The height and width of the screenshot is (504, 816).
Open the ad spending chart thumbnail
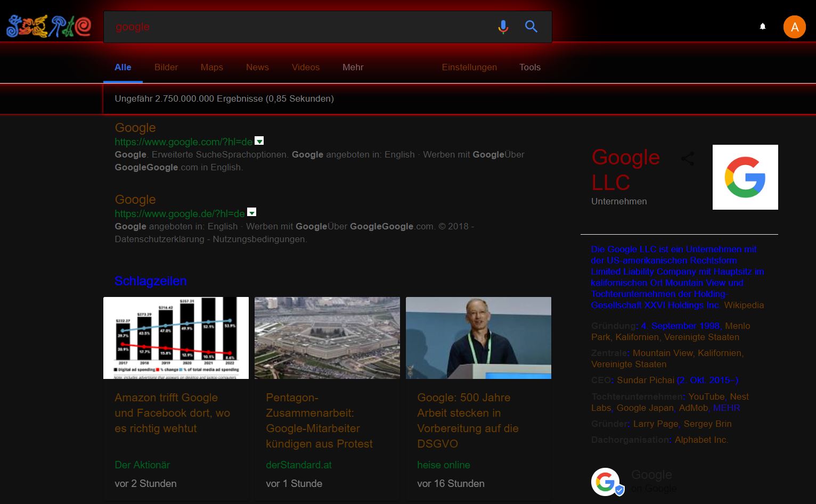click(176, 338)
